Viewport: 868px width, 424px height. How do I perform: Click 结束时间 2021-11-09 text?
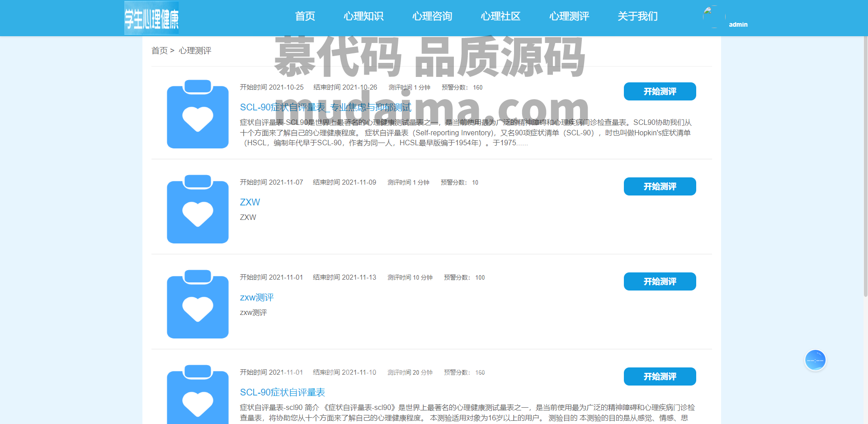pyautogui.click(x=344, y=182)
